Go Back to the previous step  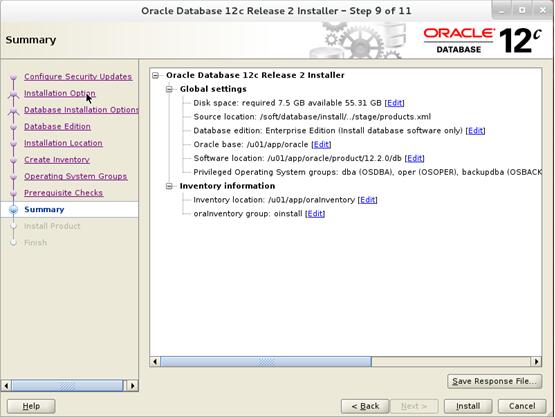(x=365, y=406)
